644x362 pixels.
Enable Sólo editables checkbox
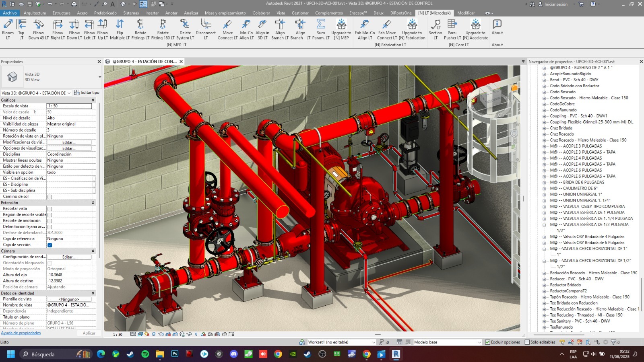527,342
